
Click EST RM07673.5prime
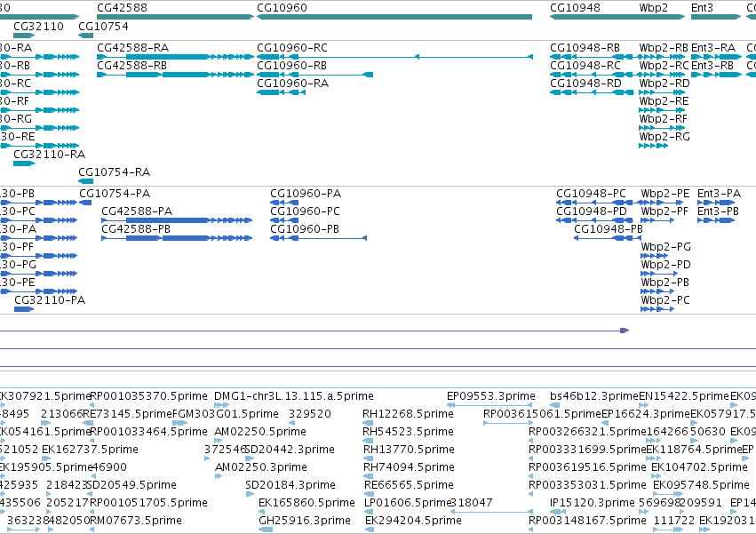136,521
